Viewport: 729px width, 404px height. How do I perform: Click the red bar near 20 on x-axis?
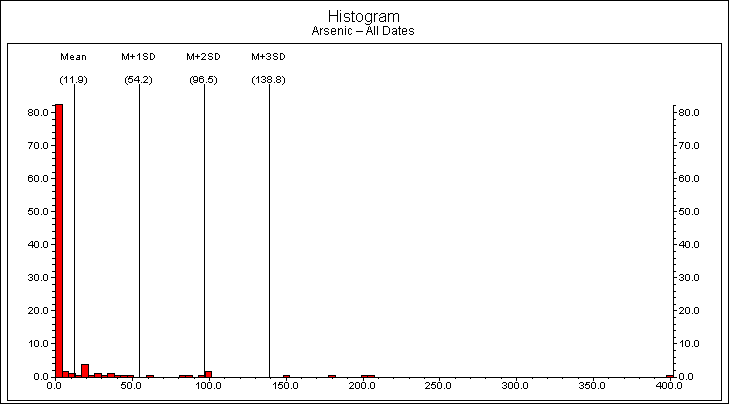[85, 371]
